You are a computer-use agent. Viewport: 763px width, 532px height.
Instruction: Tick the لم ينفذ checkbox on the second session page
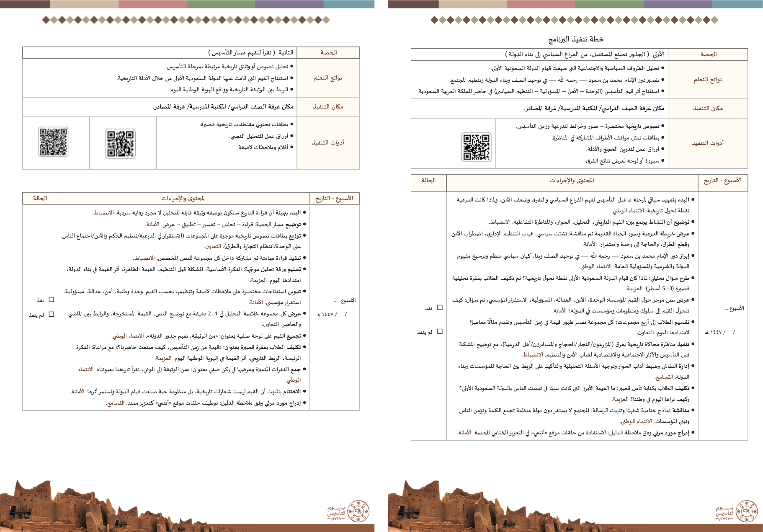pos(52,314)
